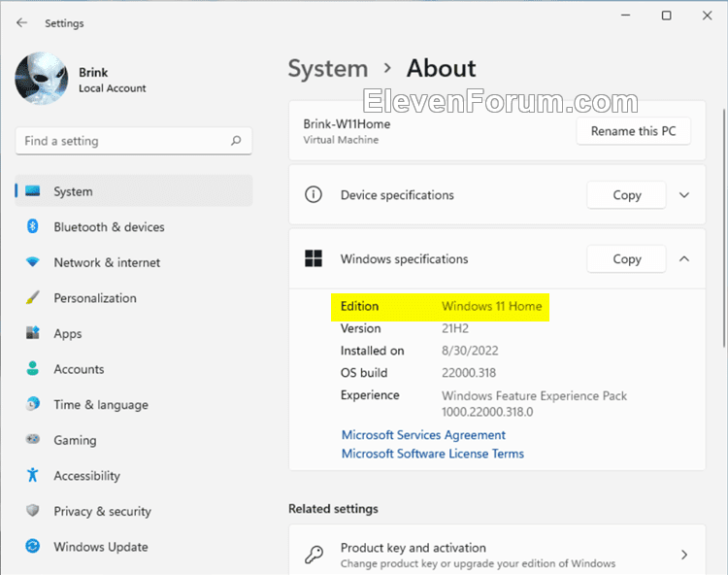Click the Windows logo icon beside specifications

click(x=314, y=258)
